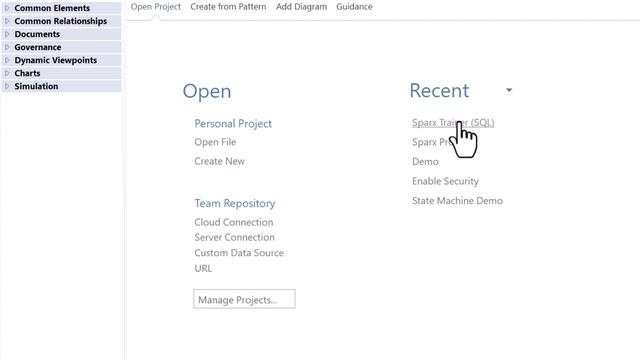Switch to the Open Project tab

pyautogui.click(x=156, y=7)
